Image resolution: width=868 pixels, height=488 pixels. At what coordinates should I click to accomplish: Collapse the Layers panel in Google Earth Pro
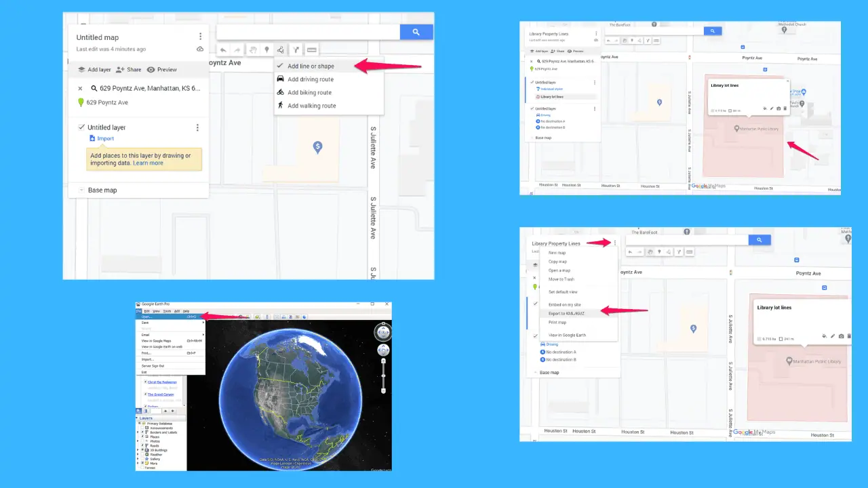[x=137, y=418]
